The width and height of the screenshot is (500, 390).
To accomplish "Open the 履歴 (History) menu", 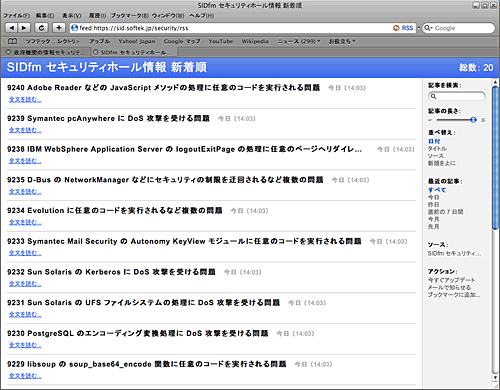I will (x=97, y=16).
